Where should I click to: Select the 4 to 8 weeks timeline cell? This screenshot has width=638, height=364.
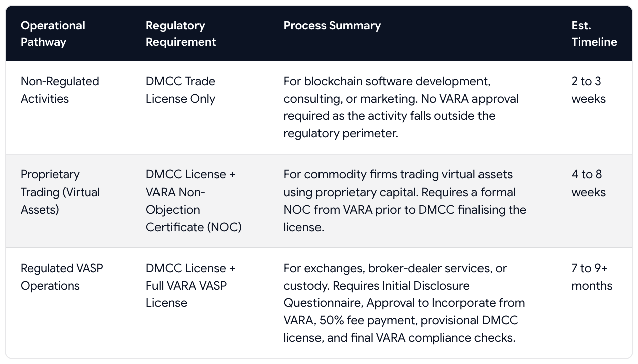[589, 184]
